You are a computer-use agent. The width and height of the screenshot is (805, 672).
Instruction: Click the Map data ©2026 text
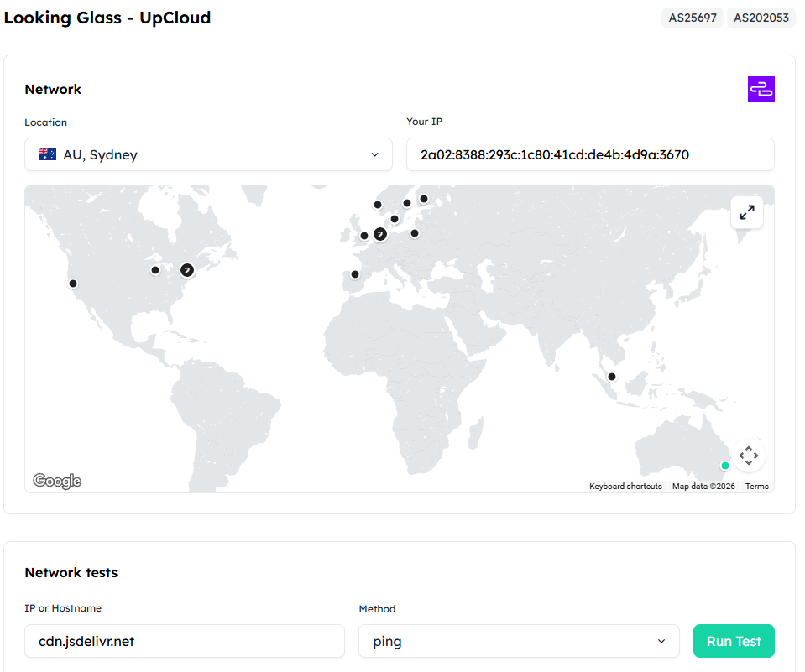coord(703,487)
